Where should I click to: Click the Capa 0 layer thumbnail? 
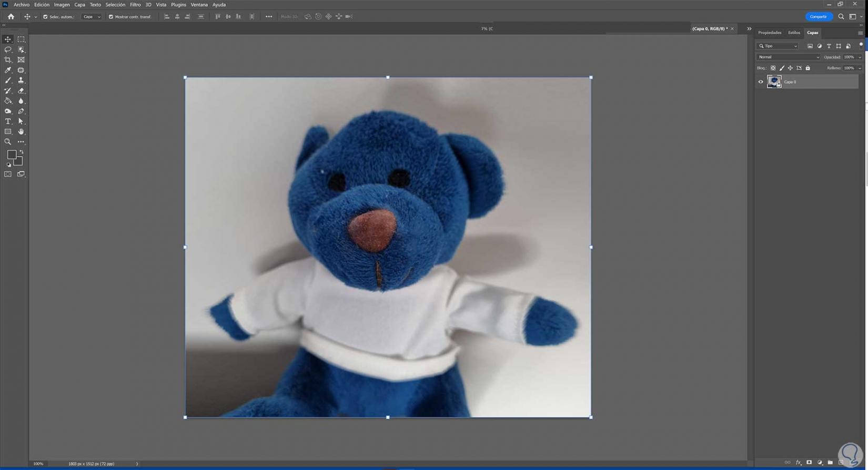pyautogui.click(x=774, y=82)
